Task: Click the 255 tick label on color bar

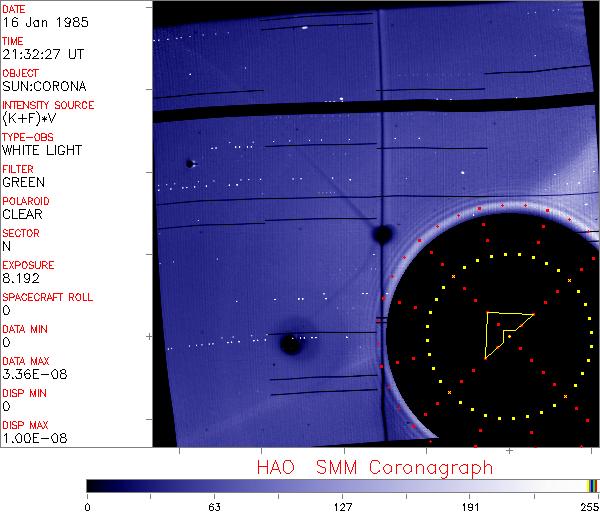Action: (590, 507)
